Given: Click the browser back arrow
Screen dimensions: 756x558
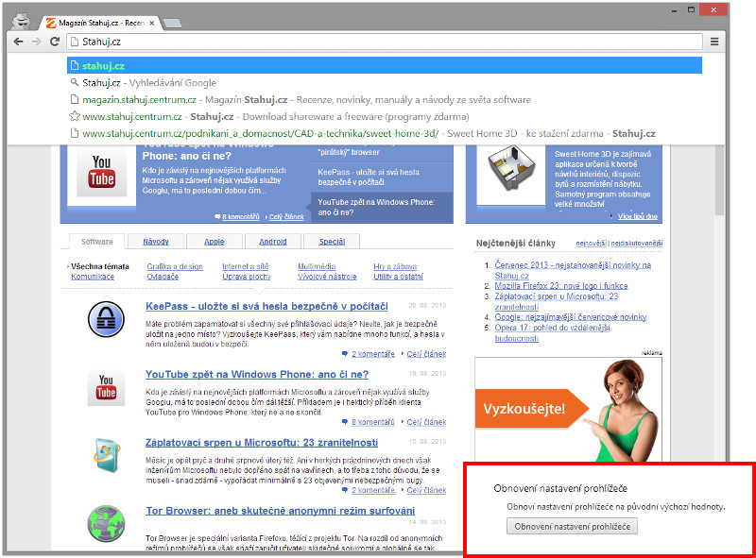Looking at the screenshot, I should point(18,42).
